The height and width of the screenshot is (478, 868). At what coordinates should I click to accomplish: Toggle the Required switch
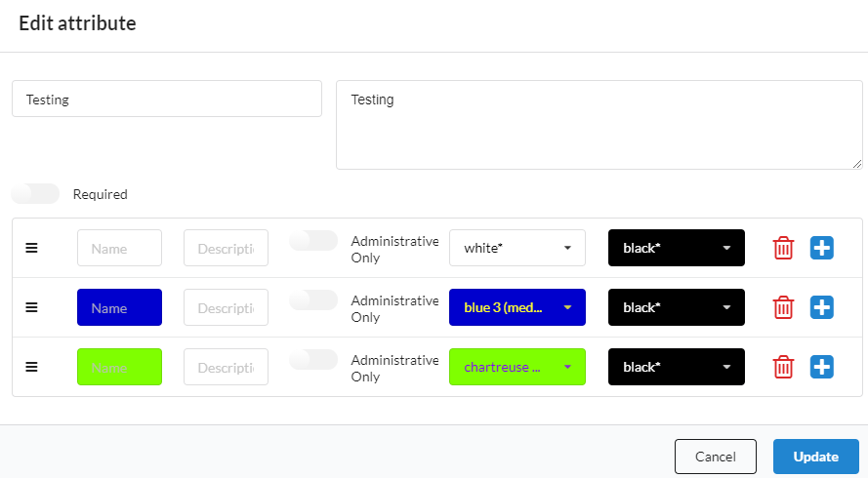(x=36, y=194)
